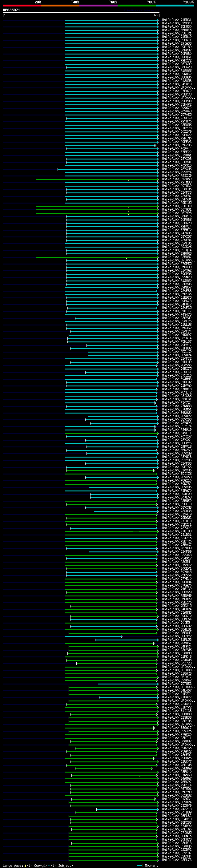Screen dimensions: 197x868
Task: Click the green alignment bar for UniRef100_Q38IX0
Action: 97,206
